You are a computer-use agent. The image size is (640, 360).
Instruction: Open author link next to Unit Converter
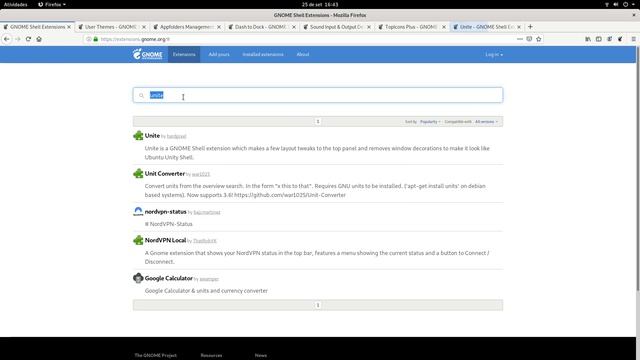click(x=201, y=174)
